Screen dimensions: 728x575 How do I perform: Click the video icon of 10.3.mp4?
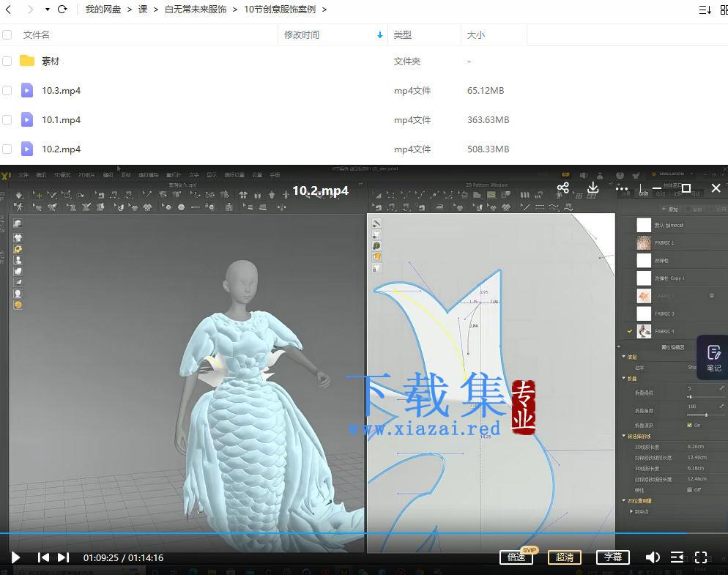tap(27, 90)
